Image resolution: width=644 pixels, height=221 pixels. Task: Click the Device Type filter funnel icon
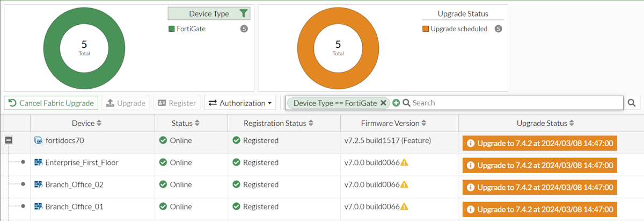243,14
